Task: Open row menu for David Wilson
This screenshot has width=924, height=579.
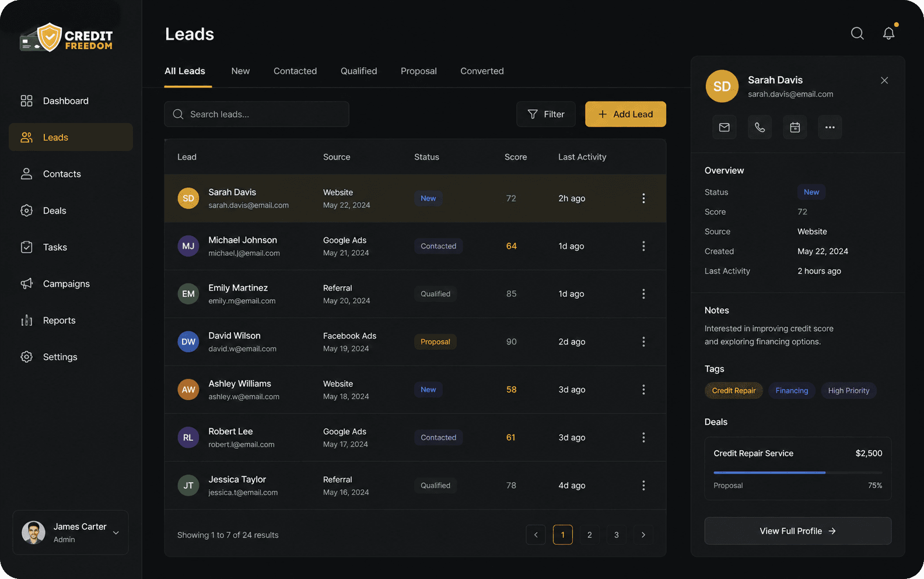Action: tap(643, 342)
